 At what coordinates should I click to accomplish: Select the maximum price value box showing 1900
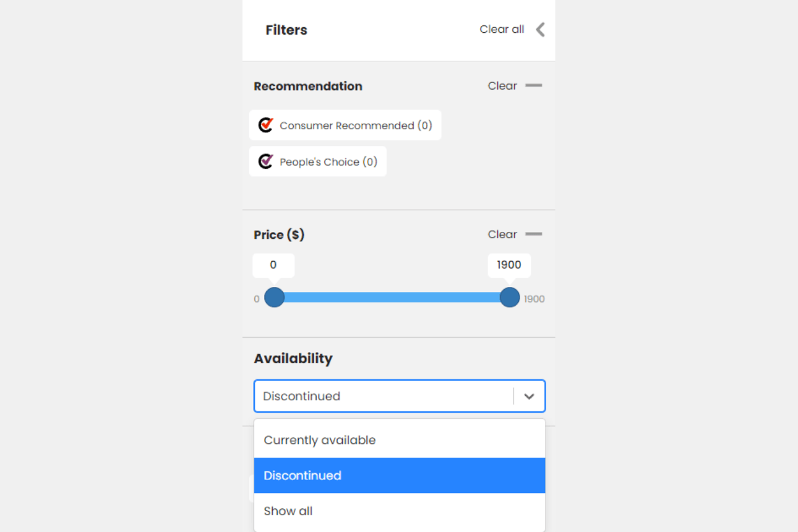(509, 265)
